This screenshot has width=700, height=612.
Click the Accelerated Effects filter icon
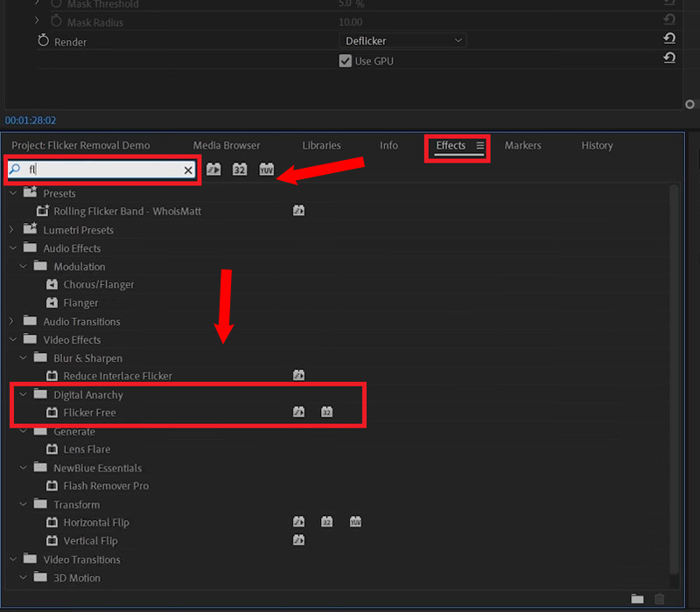pos(213,170)
